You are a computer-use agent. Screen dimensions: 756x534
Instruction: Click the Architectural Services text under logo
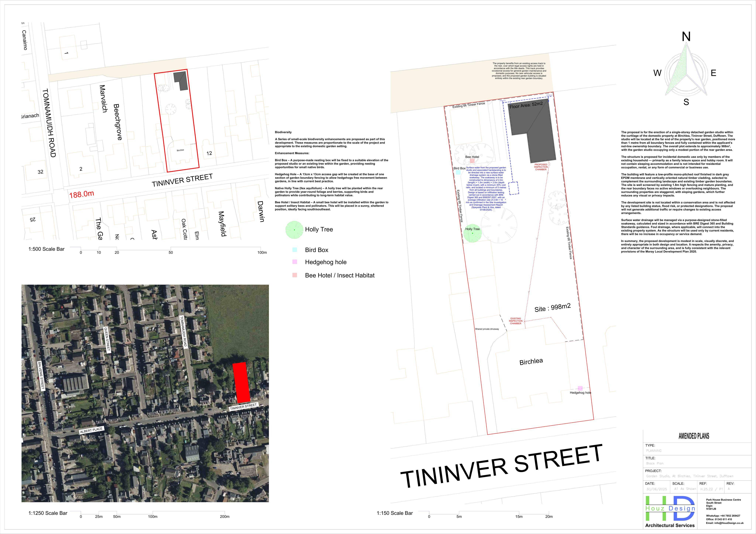coord(670,526)
